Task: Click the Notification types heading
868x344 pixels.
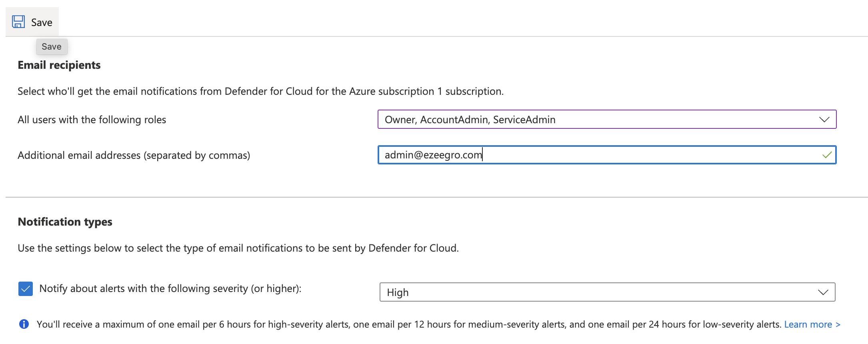Action: coord(65,222)
